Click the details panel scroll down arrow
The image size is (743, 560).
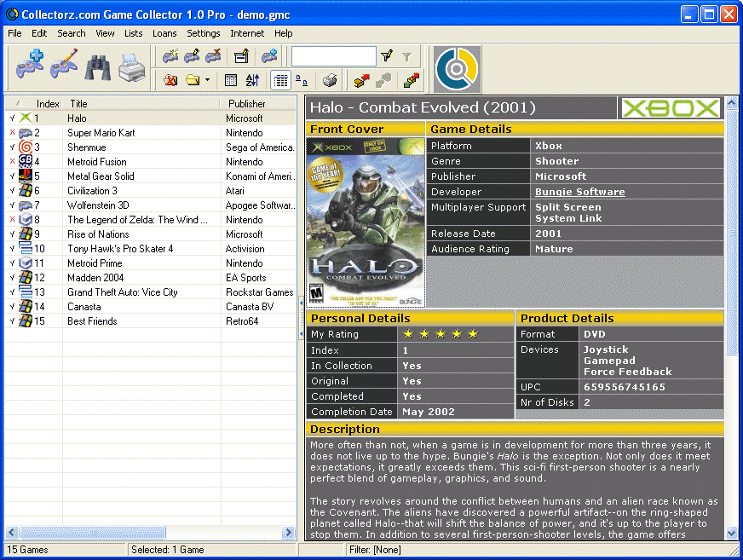click(x=732, y=533)
